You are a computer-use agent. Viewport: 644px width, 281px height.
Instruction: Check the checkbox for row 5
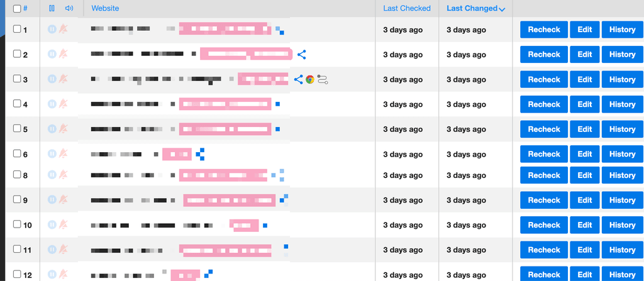[x=17, y=129]
